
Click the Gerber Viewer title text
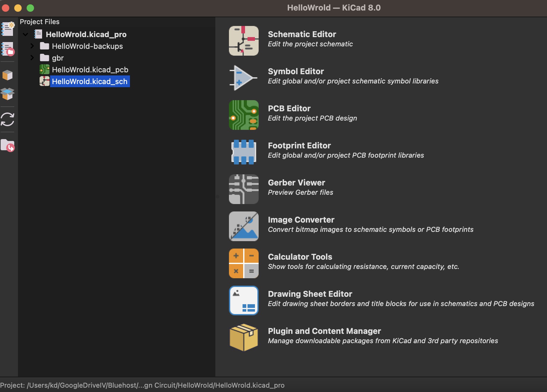[x=296, y=182]
